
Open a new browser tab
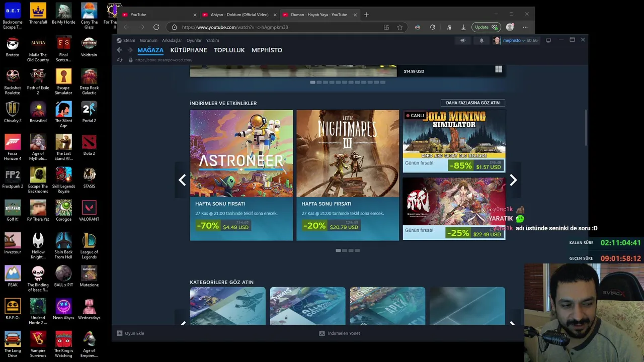tap(366, 15)
